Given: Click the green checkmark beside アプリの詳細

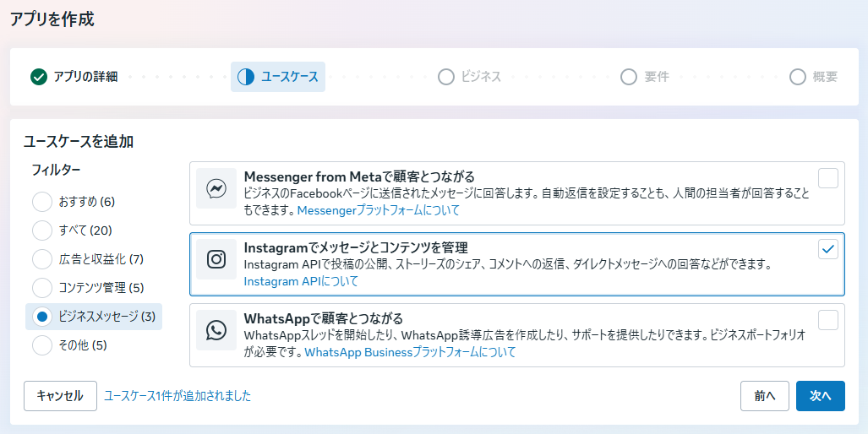Looking at the screenshot, I should coord(39,77).
